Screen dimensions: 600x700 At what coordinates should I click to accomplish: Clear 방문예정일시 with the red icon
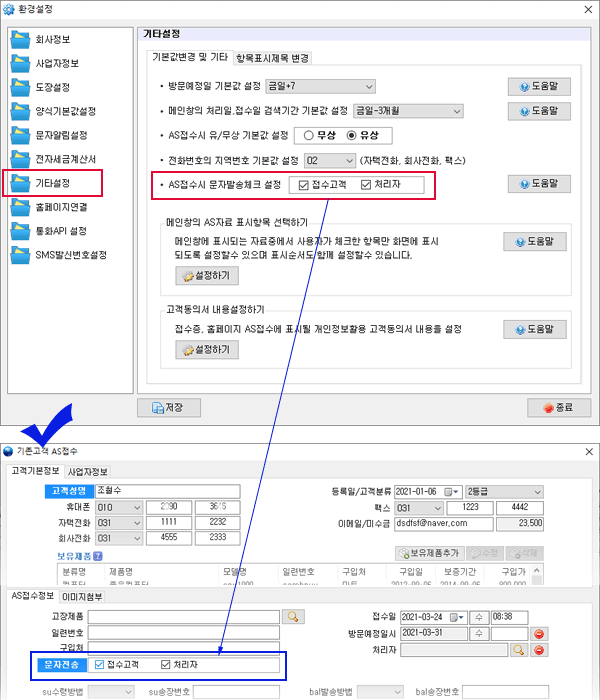539,634
